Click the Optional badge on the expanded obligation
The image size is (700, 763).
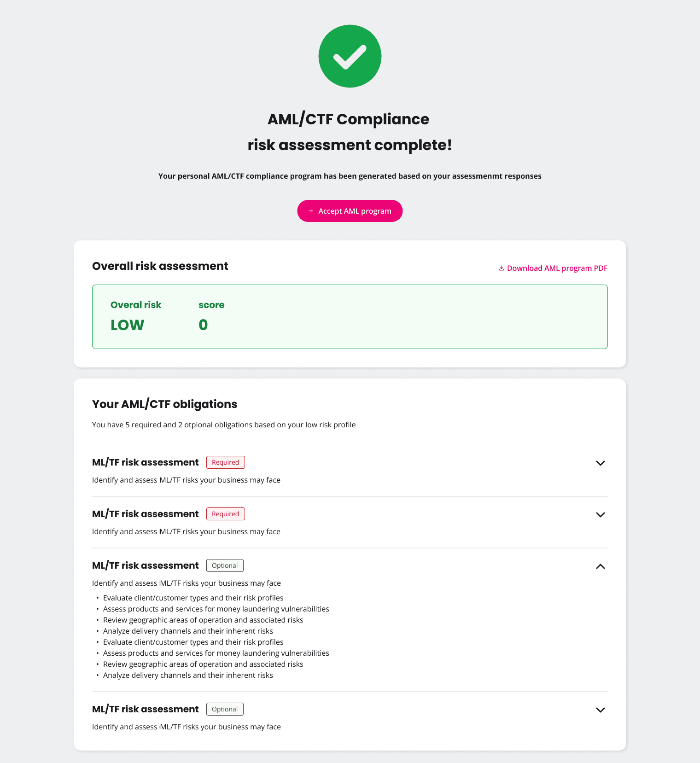[225, 565]
